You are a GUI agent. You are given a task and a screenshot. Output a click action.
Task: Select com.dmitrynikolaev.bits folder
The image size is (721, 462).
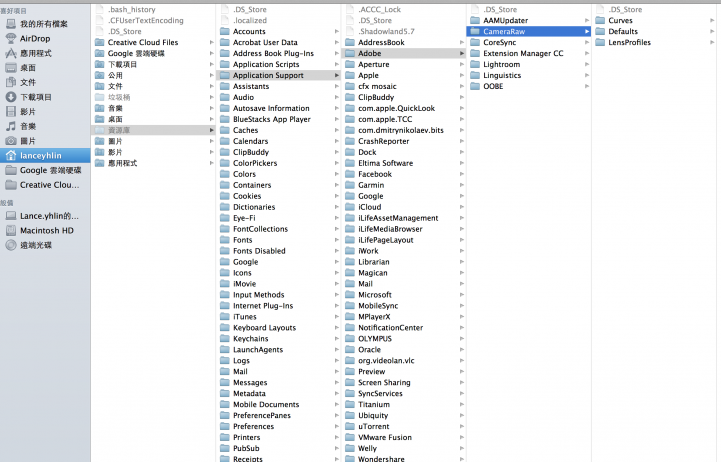pyautogui.click(x=404, y=130)
